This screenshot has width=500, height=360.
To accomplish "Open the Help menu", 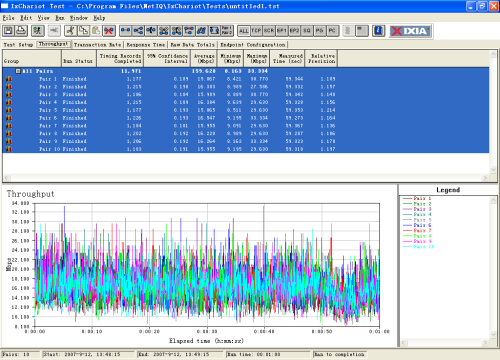I will [99, 18].
